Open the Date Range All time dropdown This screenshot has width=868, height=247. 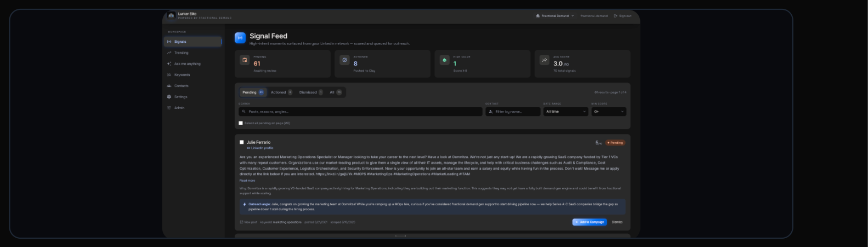tap(566, 111)
